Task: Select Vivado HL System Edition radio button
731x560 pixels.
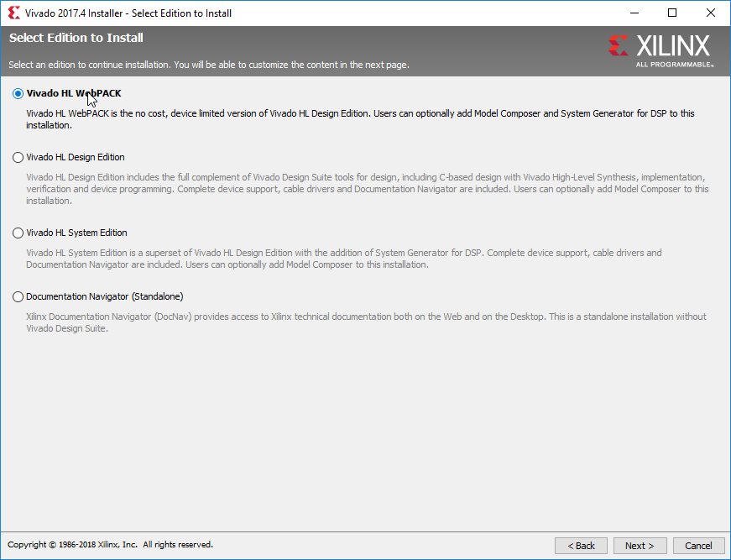Action: pyautogui.click(x=18, y=233)
